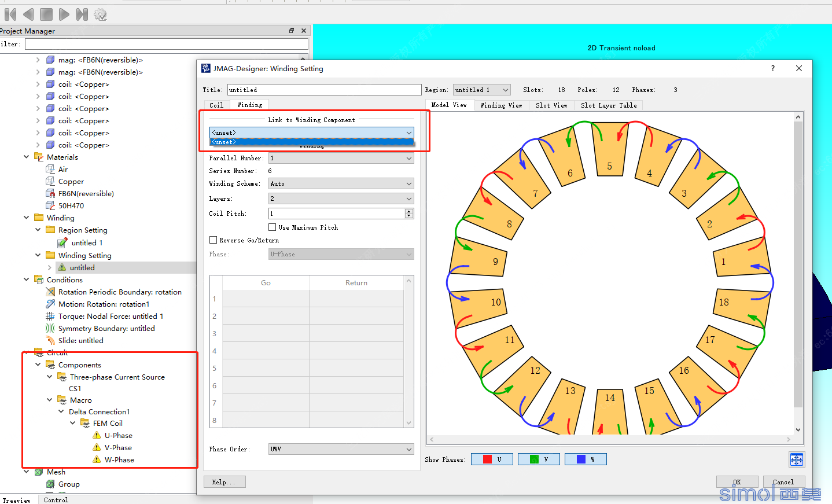Expand the untitled winding setting node

pos(49,267)
